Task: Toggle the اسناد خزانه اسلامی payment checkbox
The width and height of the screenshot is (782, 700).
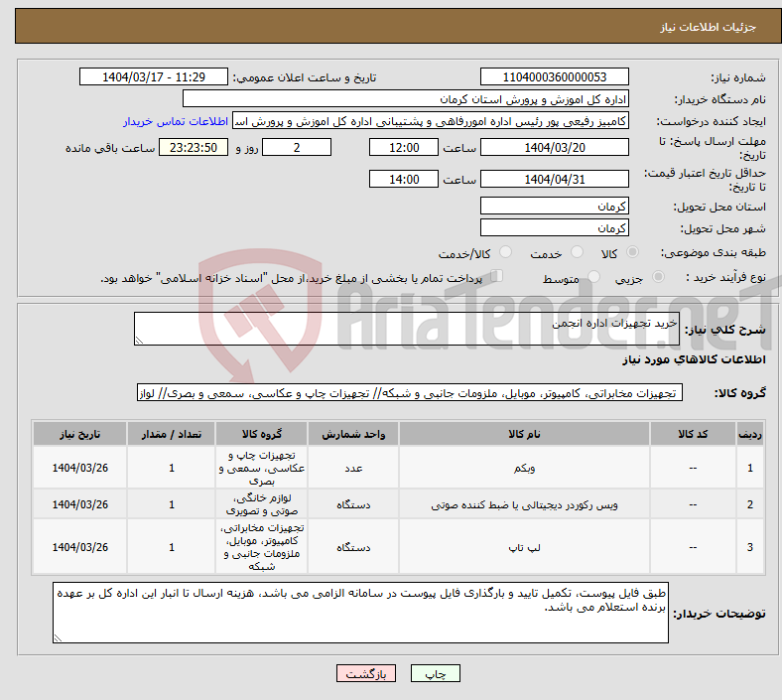Action: 497,276
